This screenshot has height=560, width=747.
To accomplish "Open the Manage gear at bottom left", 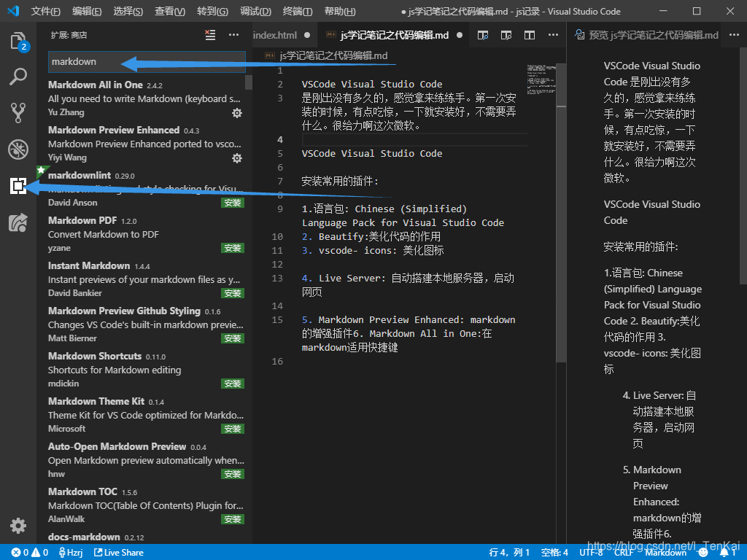I will (18, 526).
